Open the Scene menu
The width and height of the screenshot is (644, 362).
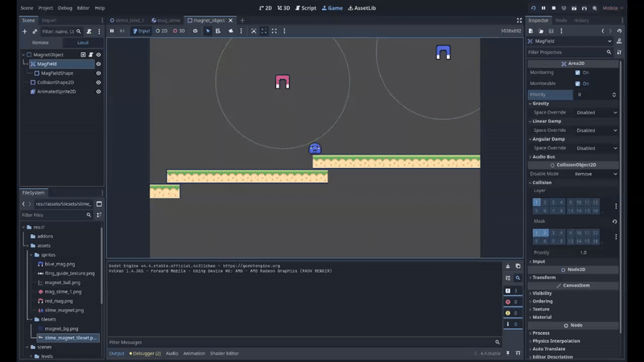click(27, 8)
